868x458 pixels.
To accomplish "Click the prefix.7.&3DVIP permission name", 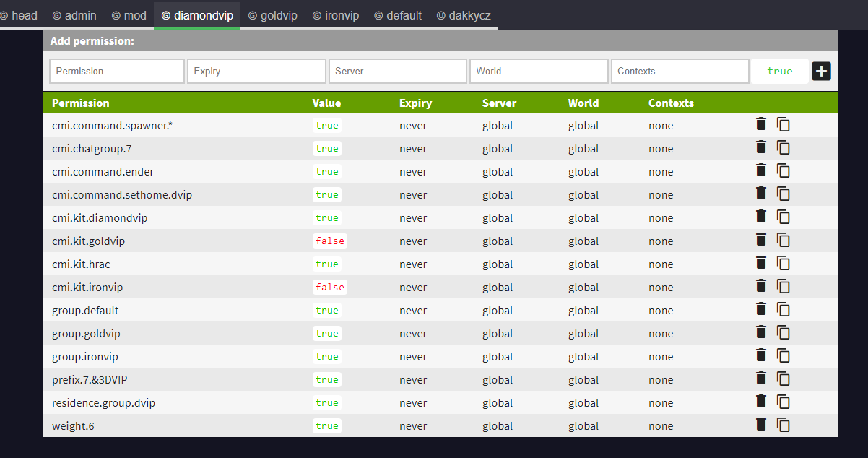I will click(90, 379).
